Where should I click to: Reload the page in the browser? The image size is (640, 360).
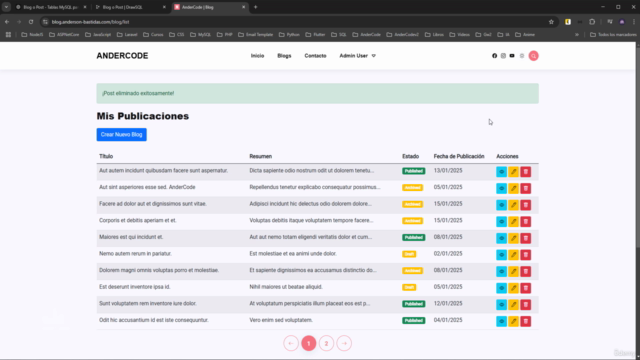[x=31, y=22]
